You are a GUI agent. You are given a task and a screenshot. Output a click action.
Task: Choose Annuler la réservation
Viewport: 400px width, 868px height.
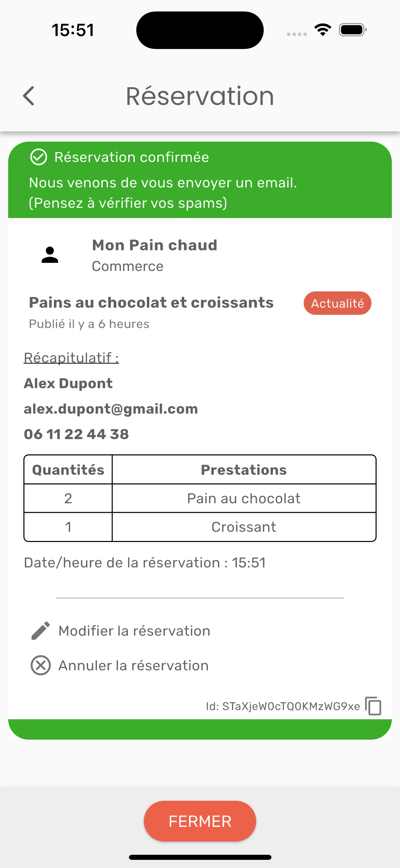[133, 666]
